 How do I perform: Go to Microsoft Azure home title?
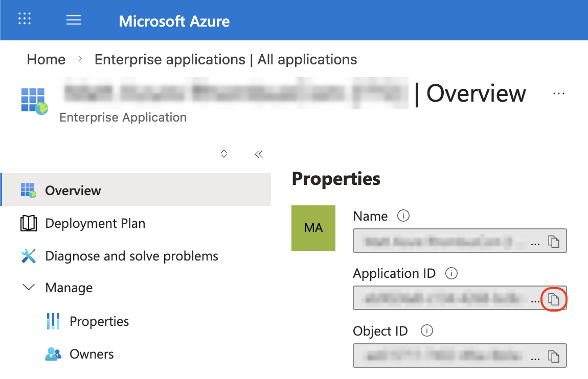[174, 21]
